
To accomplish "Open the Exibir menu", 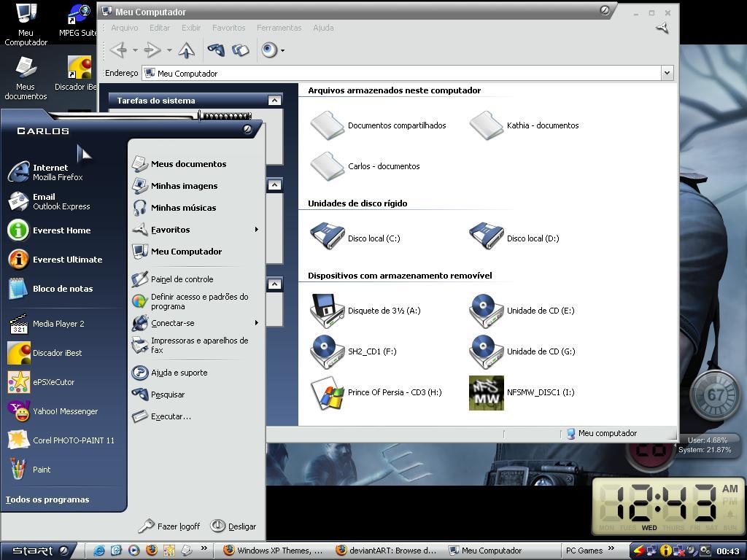I will click(191, 28).
